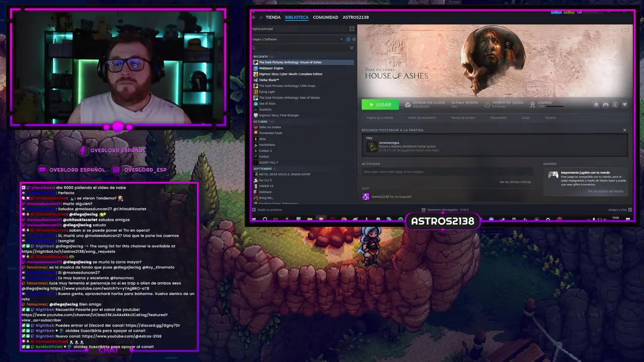Open Tienda de puntos link
The height and width of the screenshot is (362, 644).
tap(463, 118)
